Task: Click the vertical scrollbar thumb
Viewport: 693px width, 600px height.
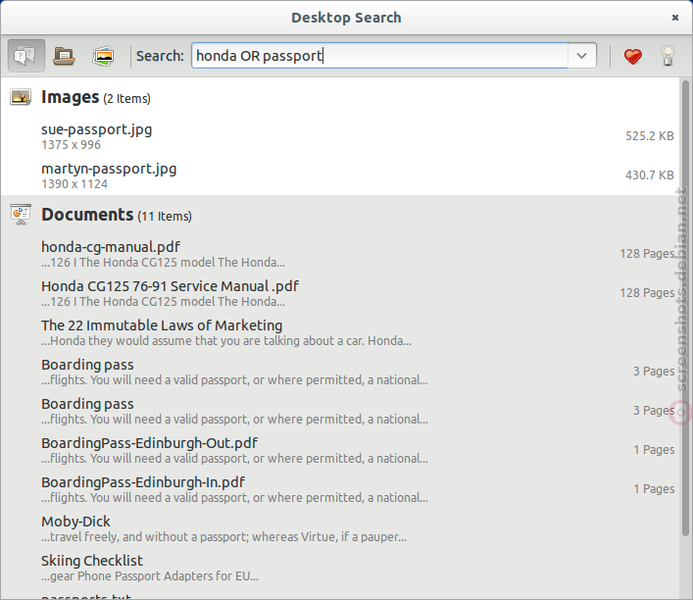Action: [x=685, y=308]
